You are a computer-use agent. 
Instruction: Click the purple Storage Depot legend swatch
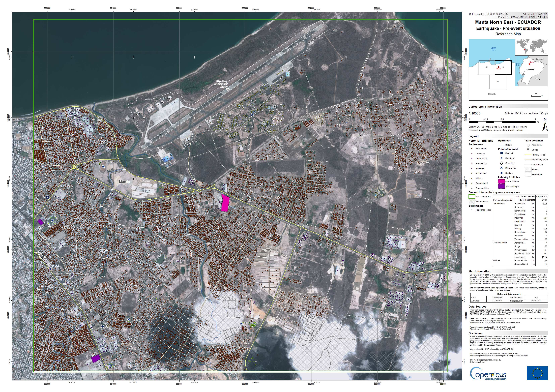point(501,187)
